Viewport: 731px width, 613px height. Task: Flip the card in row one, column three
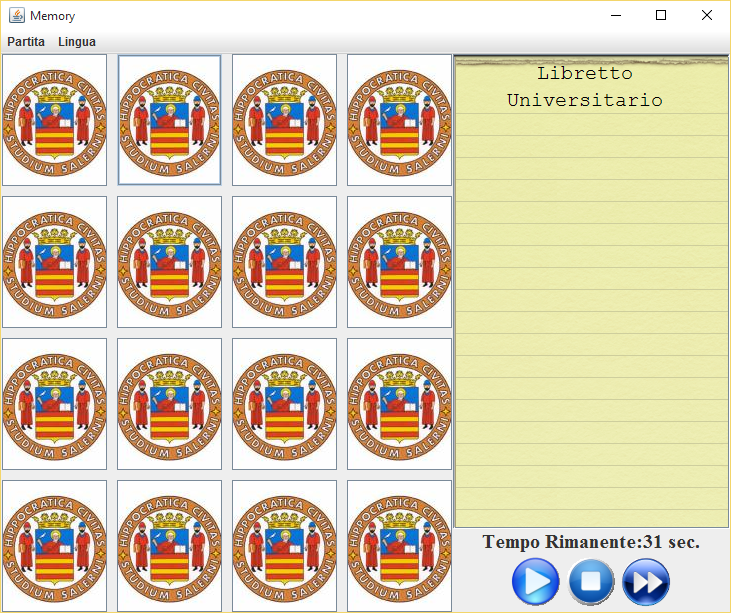coord(284,120)
